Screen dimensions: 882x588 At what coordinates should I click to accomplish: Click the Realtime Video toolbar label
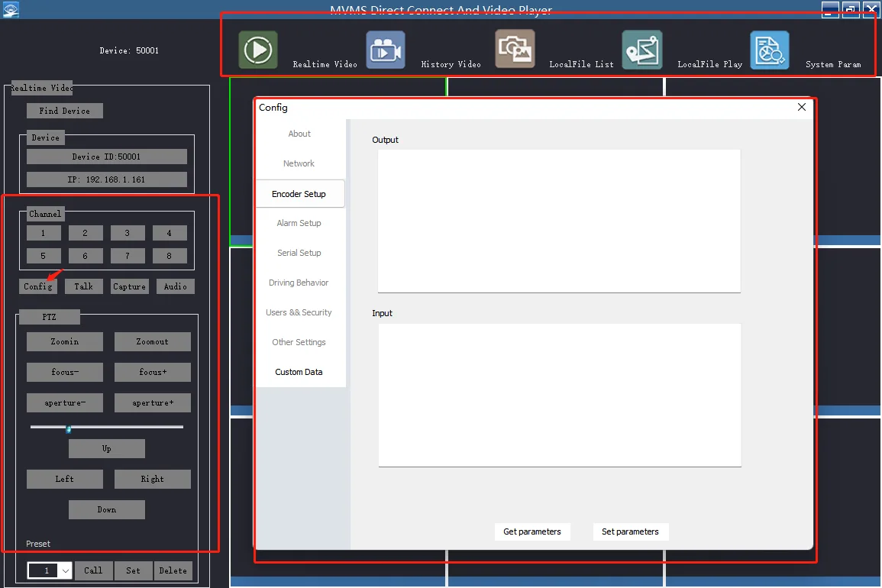[325, 64]
